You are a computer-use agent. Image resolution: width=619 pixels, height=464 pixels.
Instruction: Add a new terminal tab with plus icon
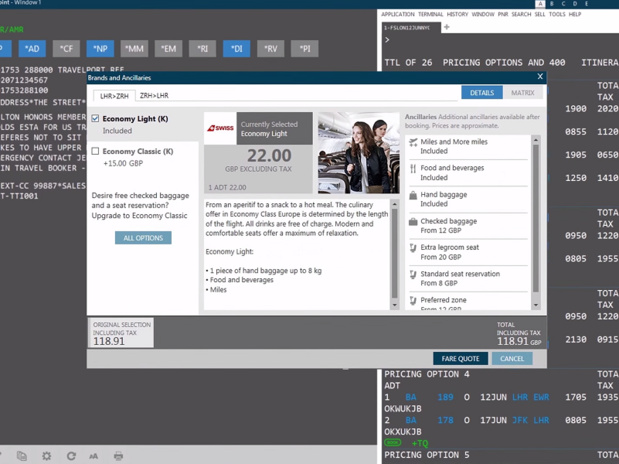click(x=447, y=27)
